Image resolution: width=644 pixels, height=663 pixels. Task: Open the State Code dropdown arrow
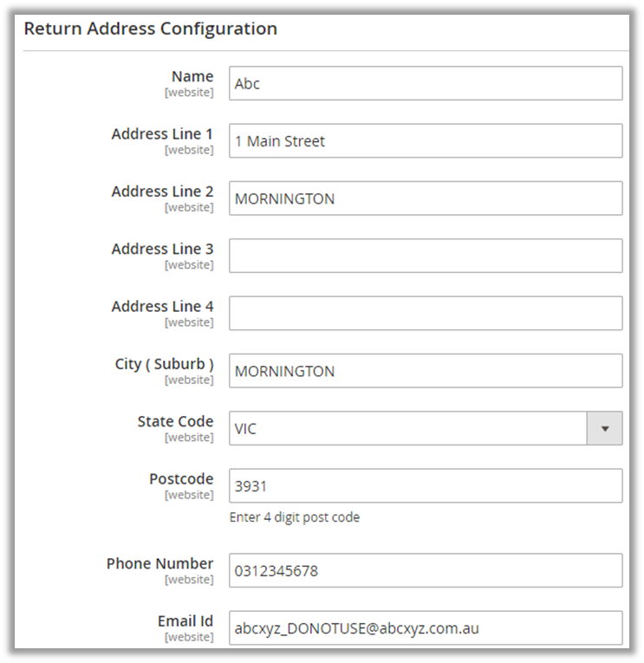click(x=605, y=428)
